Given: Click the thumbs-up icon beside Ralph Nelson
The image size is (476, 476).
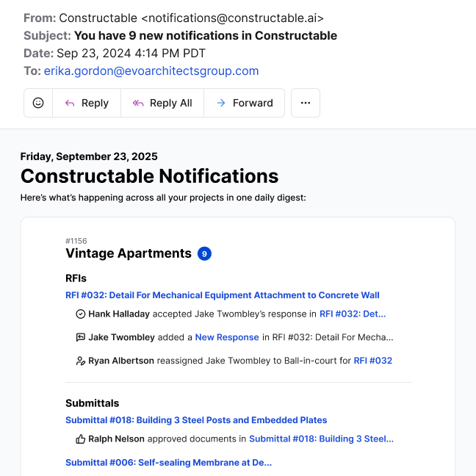Looking at the screenshot, I should 81,439.
